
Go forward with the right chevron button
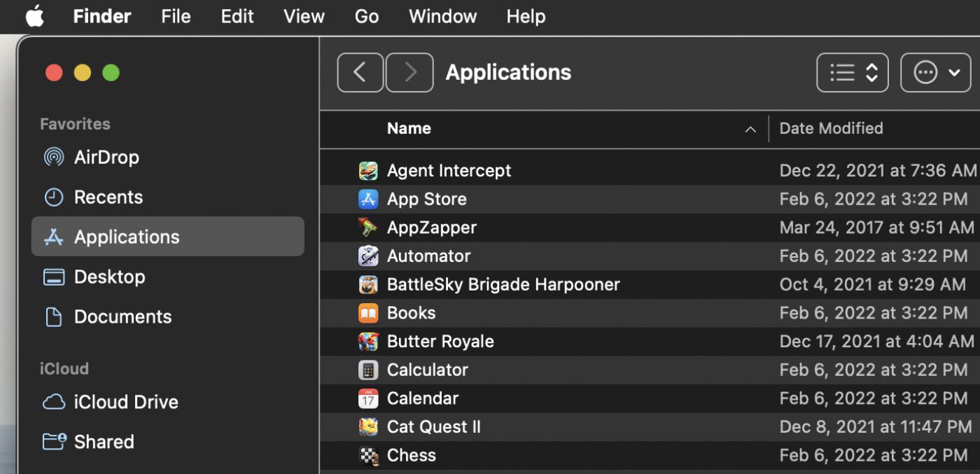coord(409,73)
